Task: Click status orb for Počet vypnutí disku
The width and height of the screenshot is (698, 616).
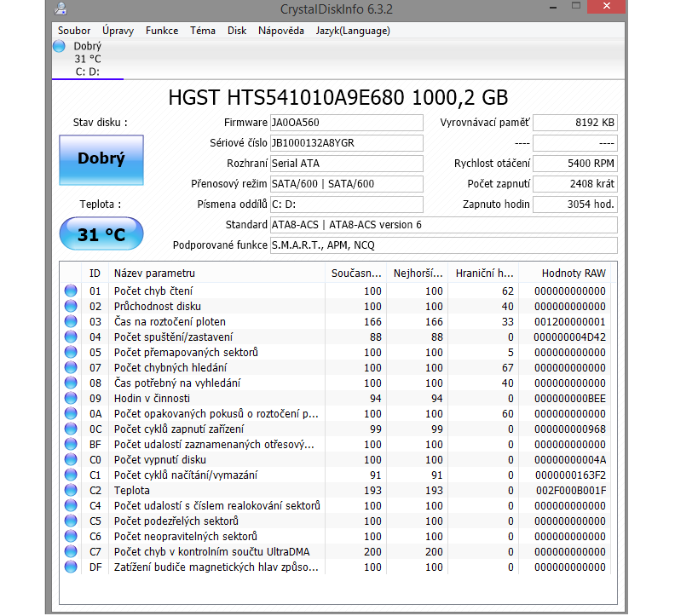Action: [71, 459]
